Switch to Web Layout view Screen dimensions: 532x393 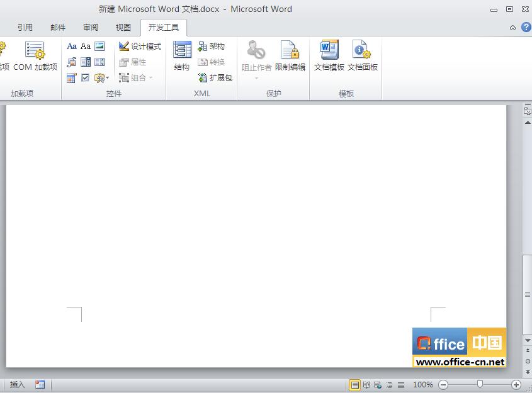tap(378, 385)
